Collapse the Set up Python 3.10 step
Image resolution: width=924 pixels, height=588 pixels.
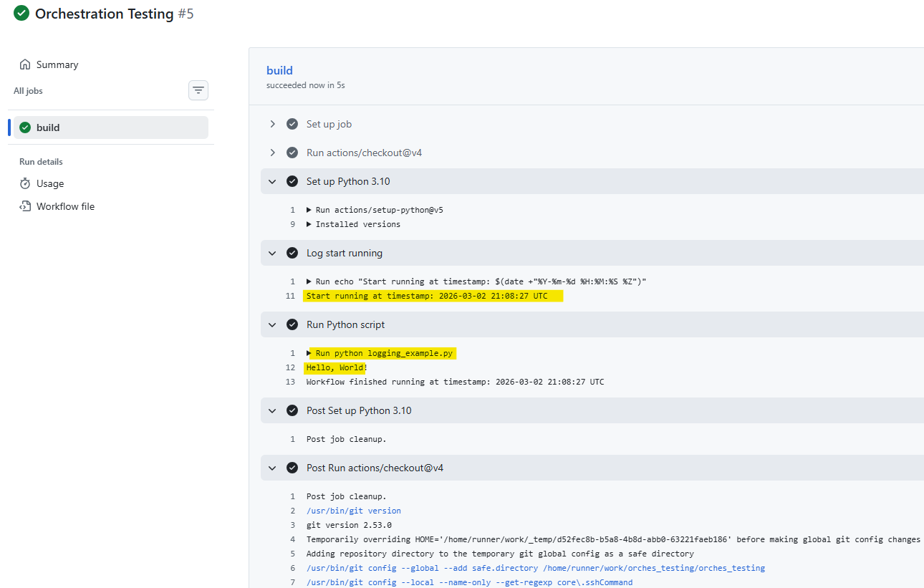click(272, 181)
